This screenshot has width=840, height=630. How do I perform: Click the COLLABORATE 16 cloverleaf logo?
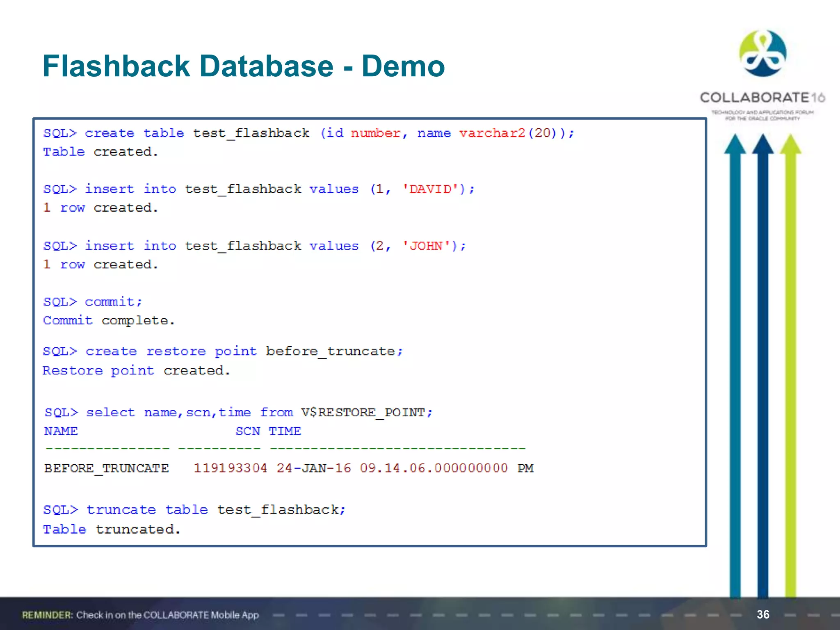tap(762, 53)
